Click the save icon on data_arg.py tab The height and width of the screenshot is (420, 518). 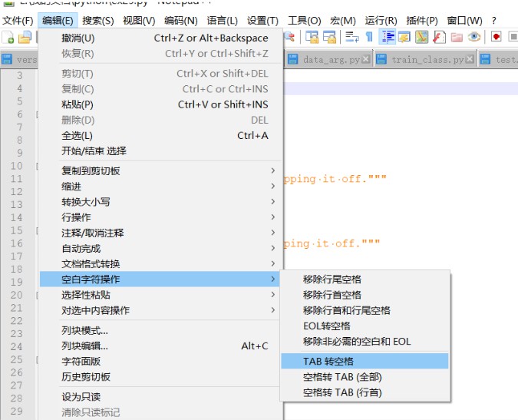tap(292, 59)
